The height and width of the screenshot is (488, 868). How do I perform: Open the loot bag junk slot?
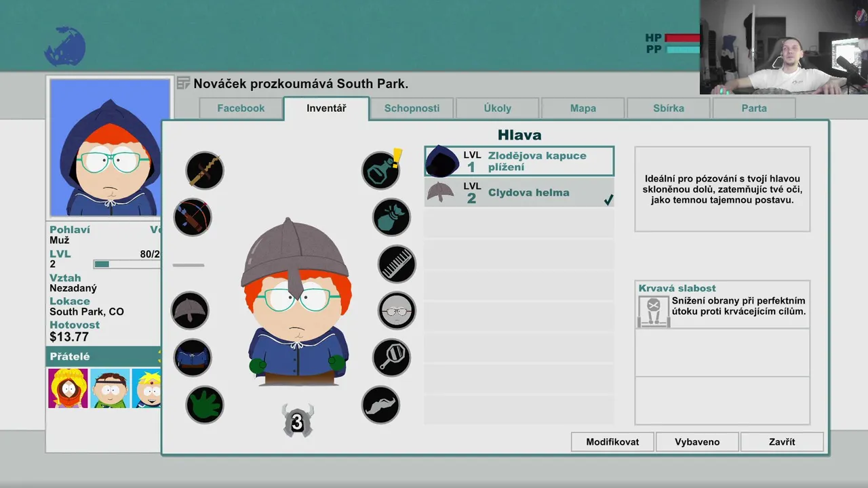[391, 217]
